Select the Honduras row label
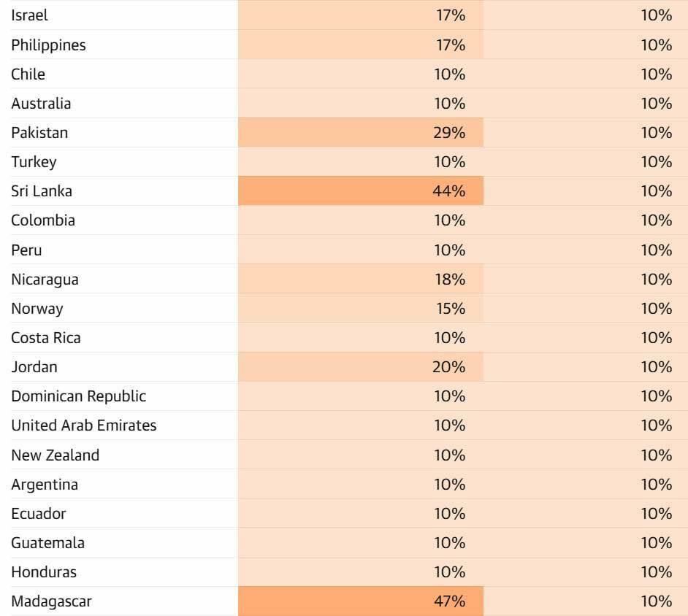The image size is (688, 616). click(44, 572)
